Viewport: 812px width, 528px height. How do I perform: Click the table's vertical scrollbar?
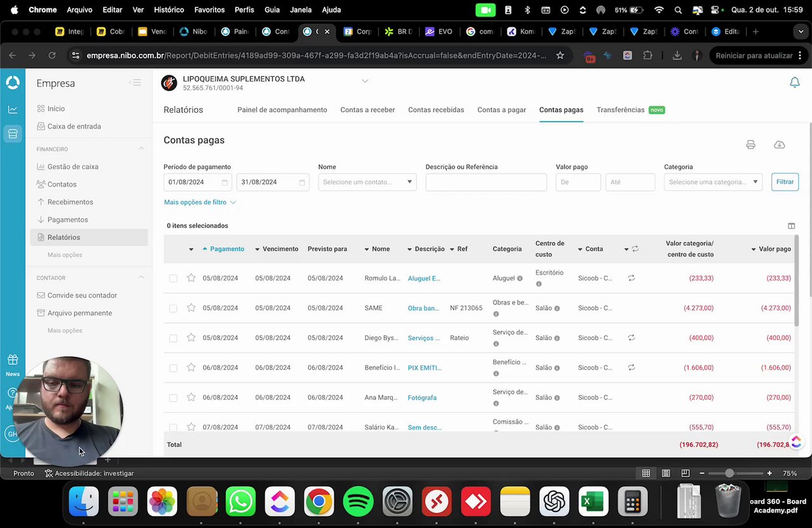796,281
